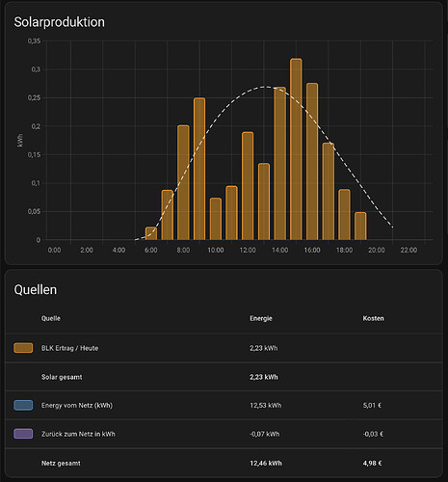Image resolution: width=448 pixels, height=482 pixels.
Task: Click the dashed forecast curve peak
Action: [265, 87]
